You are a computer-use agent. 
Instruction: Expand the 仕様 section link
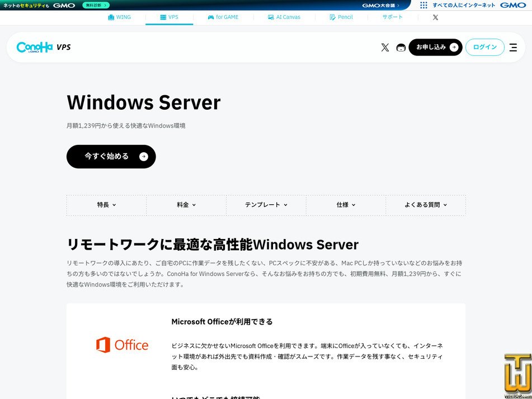tap(346, 205)
